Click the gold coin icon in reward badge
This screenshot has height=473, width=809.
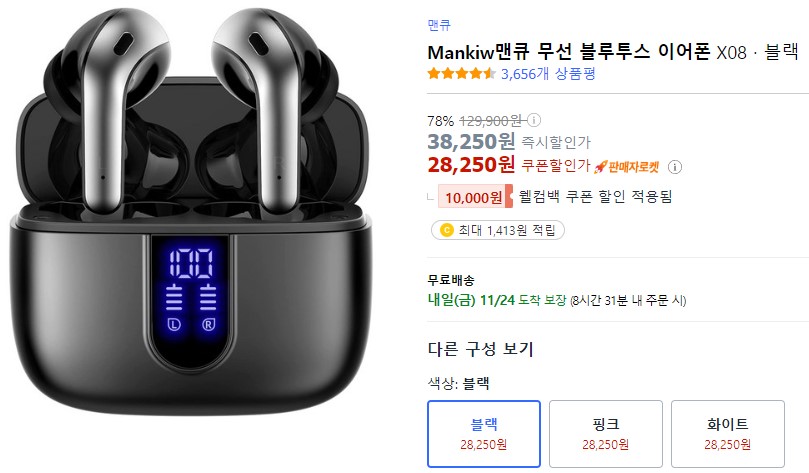(446, 230)
